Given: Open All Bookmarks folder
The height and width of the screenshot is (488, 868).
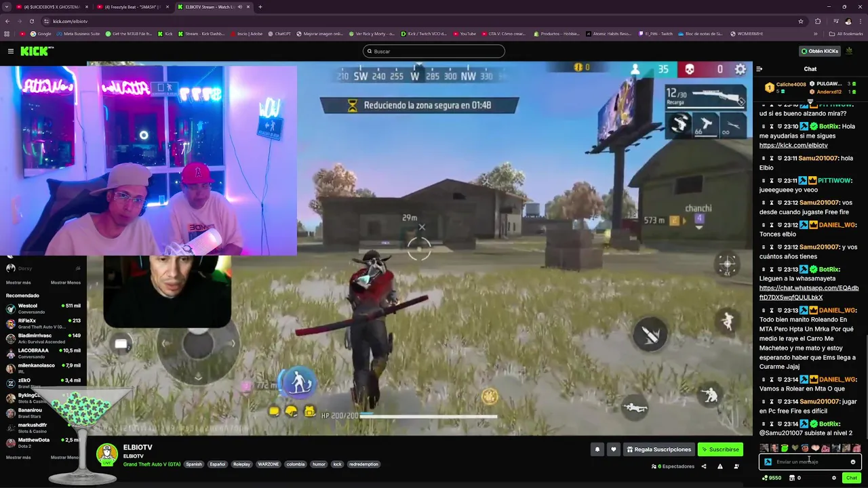Looking at the screenshot, I should [846, 34].
